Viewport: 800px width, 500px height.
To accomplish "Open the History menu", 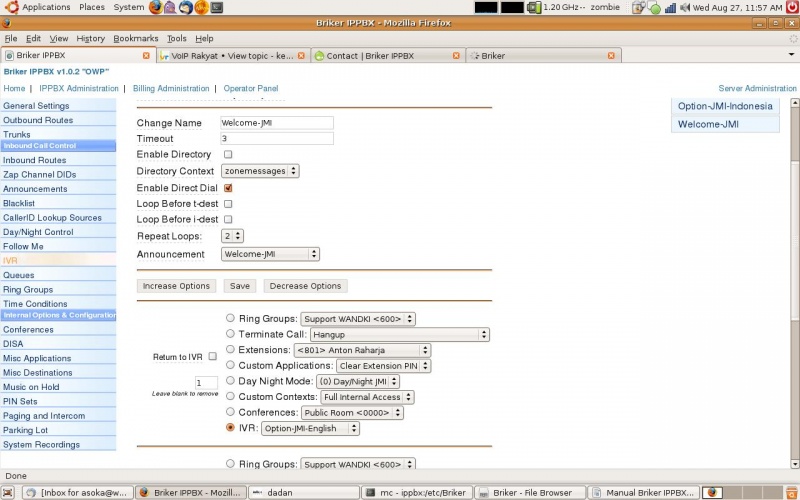I will [x=90, y=38].
